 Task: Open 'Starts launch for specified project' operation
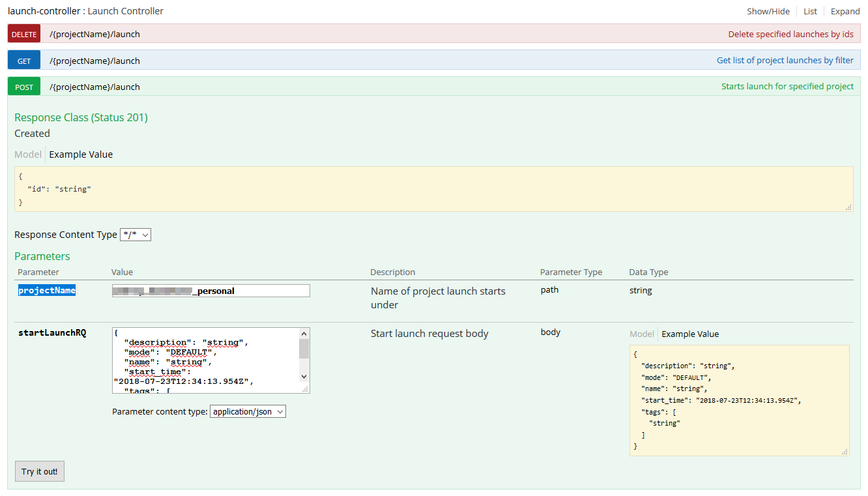click(x=787, y=86)
